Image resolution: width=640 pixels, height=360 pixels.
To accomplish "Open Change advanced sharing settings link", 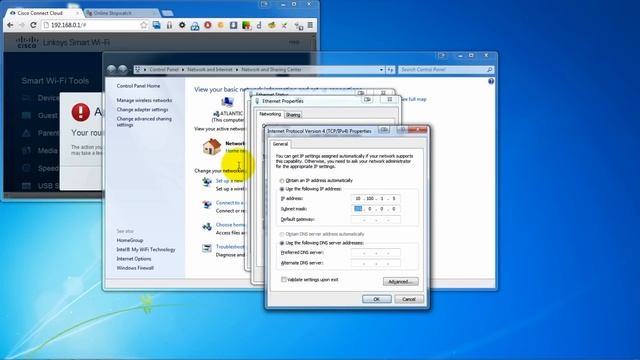I will point(144,122).
